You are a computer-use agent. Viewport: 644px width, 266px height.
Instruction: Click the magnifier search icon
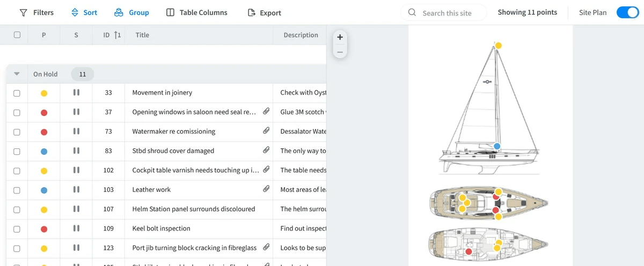tap(412, 12)
